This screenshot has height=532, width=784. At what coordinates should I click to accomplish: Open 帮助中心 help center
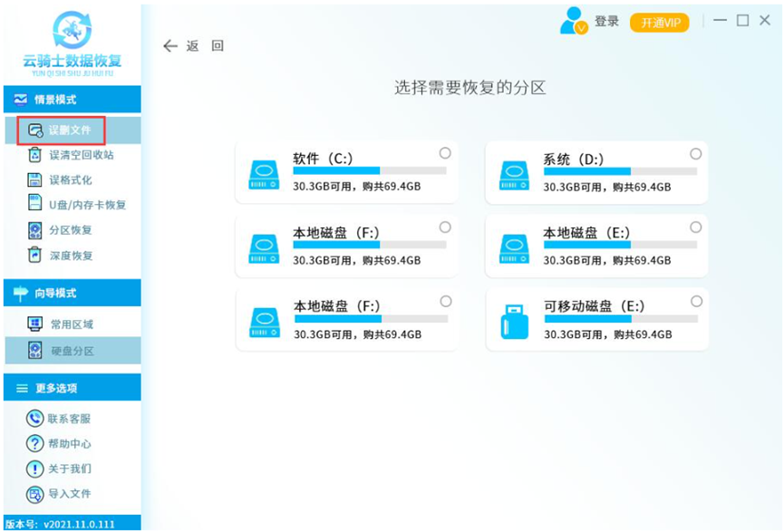pos(69,444)
